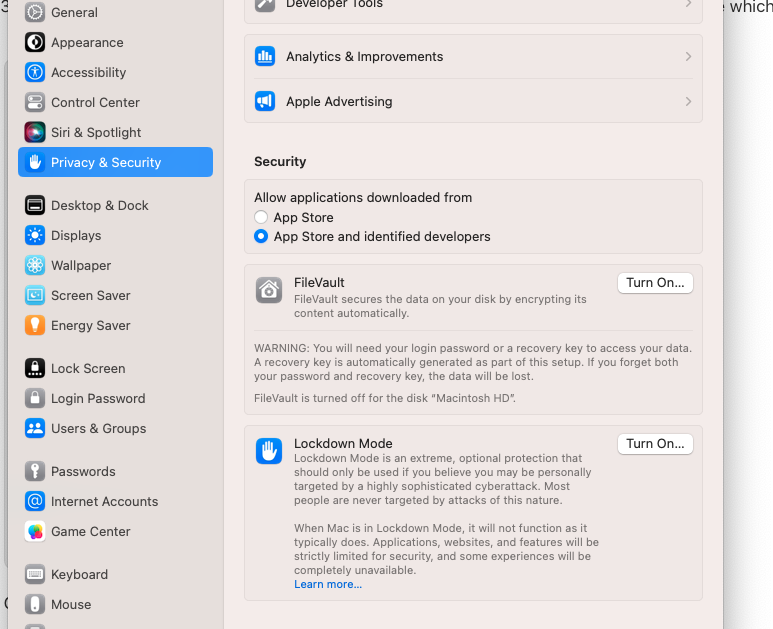The width and height of the screenshot is (773, 629).
Task: Open Control Center settings
Action: click(95, 102)
